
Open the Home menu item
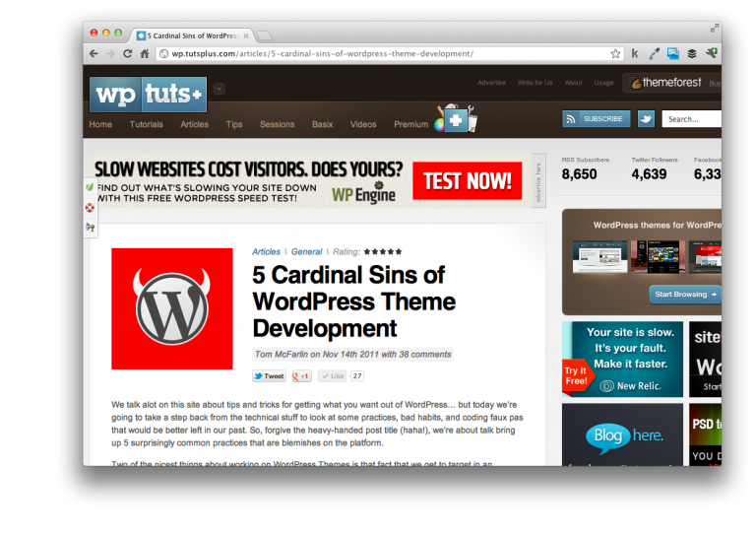tap(100, 124)
